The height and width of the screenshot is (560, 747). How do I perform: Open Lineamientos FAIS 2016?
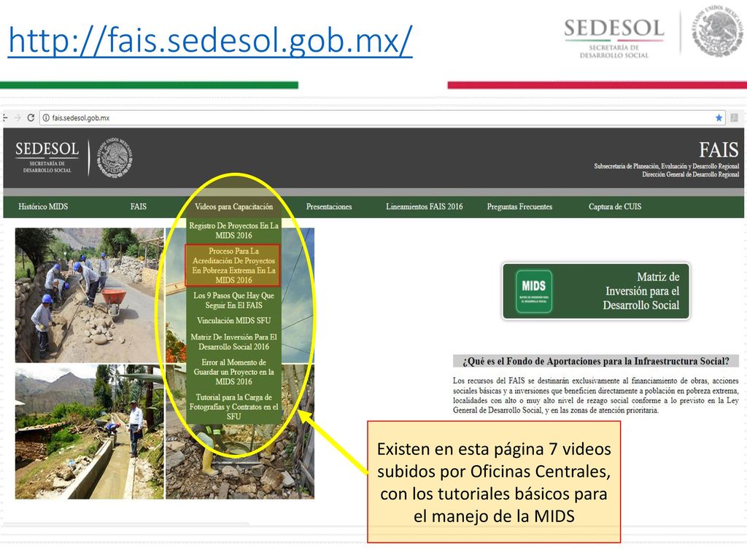[x=424, y=206]
